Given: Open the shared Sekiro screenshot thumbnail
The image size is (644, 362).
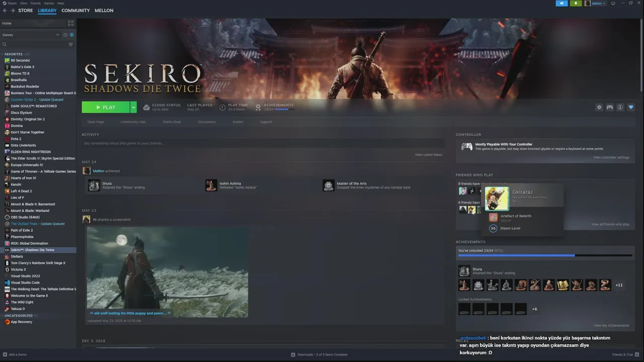Looking at the screenshot, I should [168, 272].
